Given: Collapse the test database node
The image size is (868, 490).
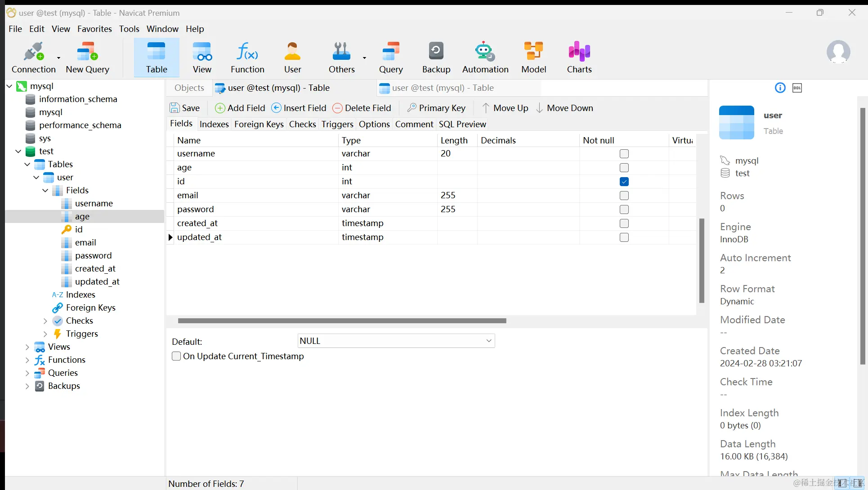Looking at the screenshot, I should [18, 151].
